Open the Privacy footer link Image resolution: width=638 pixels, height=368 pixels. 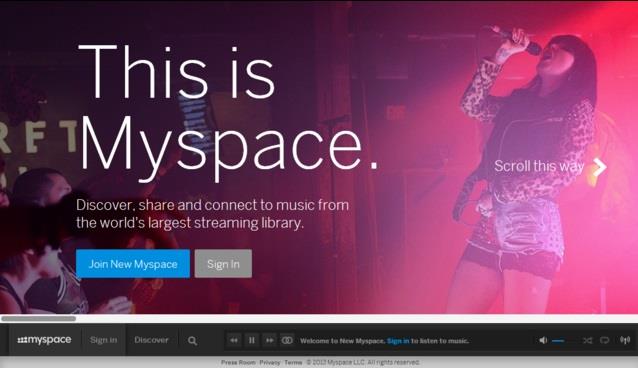[270, 362]
